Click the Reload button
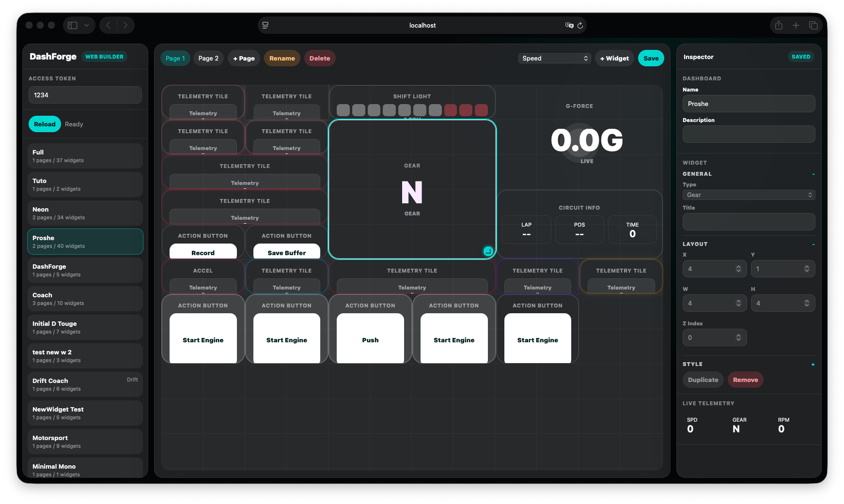Screen dimensions: 844x504 45,124
